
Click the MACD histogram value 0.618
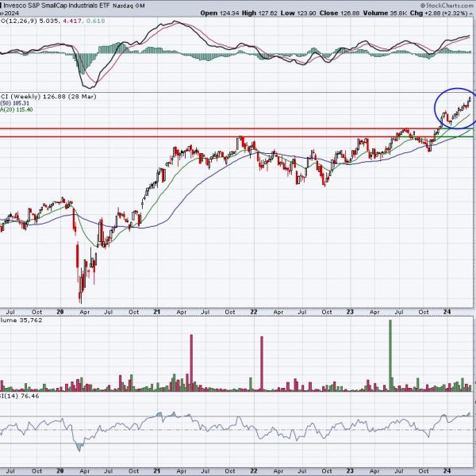click(x=95, y=21)
